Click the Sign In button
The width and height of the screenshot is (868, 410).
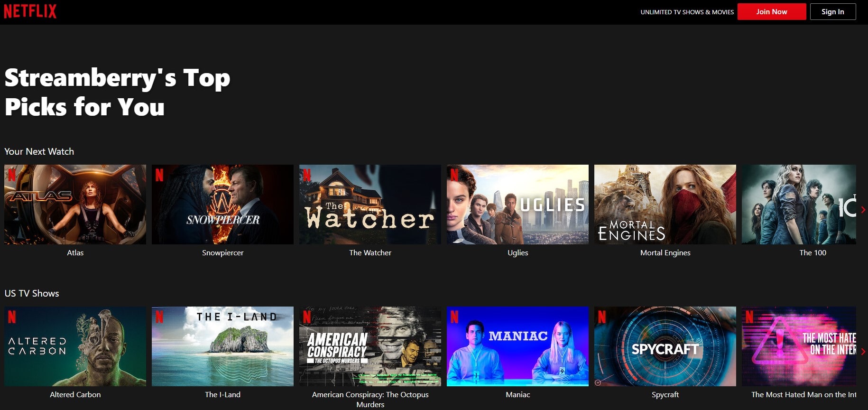(832, 12)
